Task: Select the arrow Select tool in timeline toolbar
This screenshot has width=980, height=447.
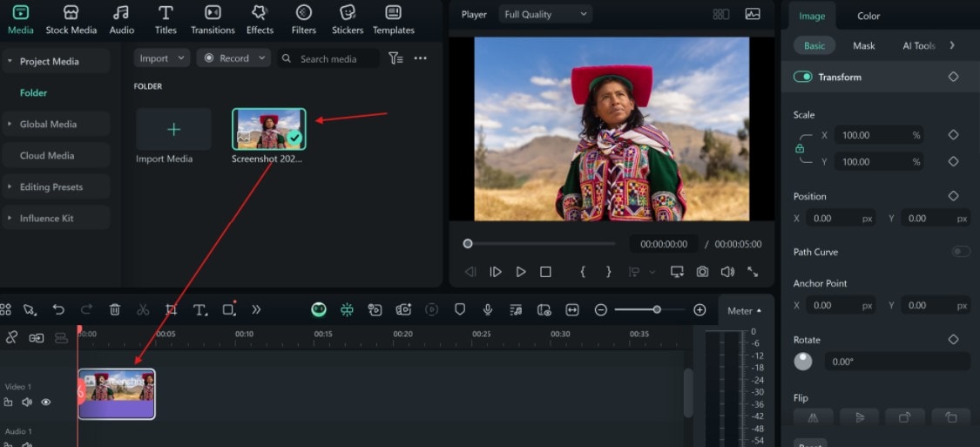Action: (30, 309)
